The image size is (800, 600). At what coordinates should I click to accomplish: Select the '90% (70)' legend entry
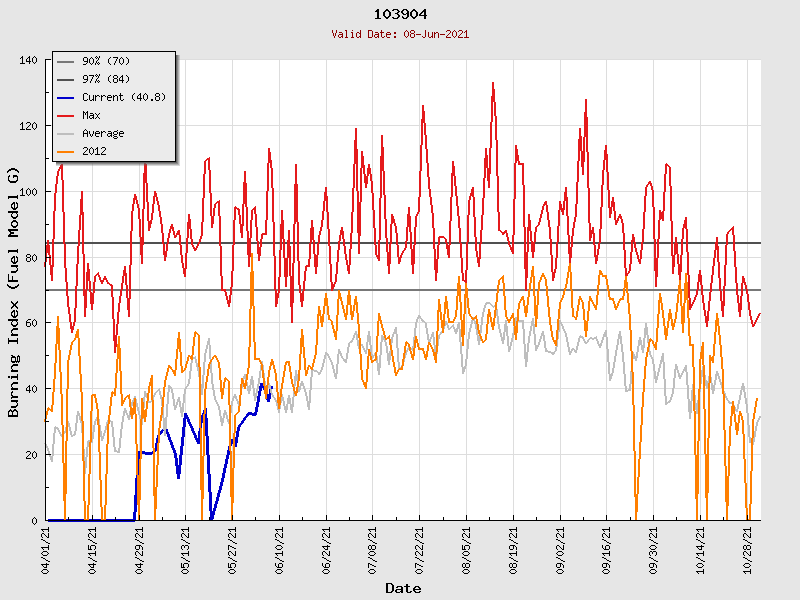106,62
